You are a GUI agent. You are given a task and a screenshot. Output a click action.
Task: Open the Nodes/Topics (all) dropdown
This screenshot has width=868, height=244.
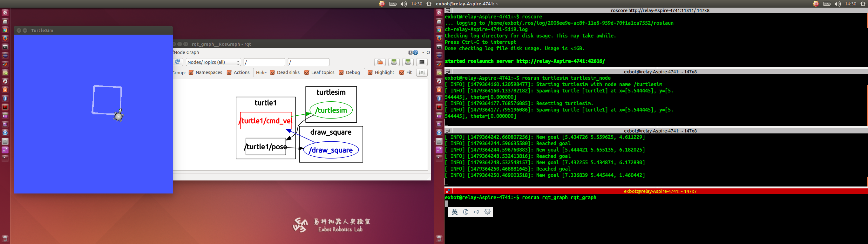[x=213, y=62]
